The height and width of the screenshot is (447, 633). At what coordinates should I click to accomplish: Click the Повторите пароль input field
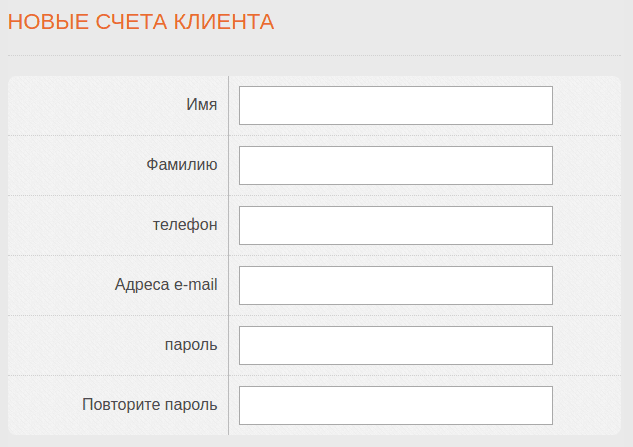click(395, 405)
